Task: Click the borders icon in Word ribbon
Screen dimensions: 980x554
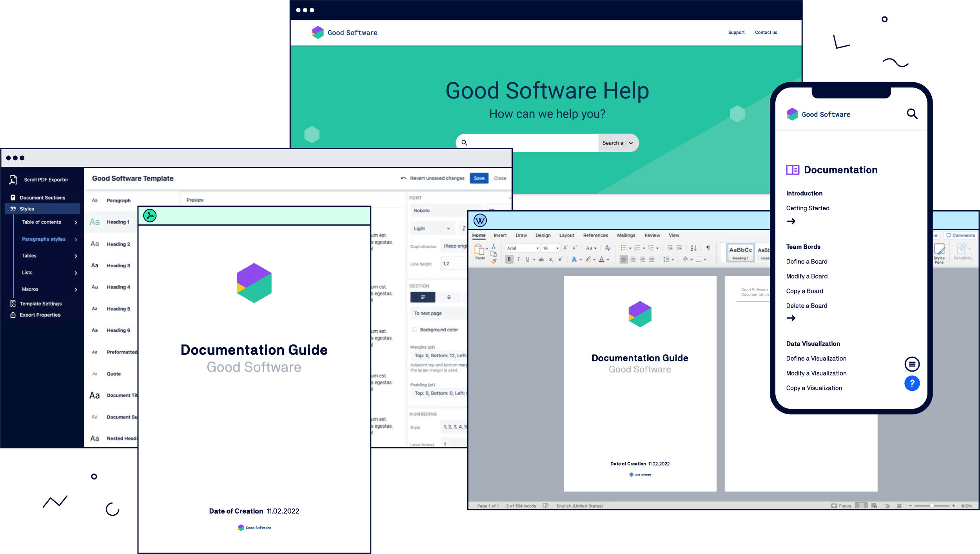Action: 699,259
